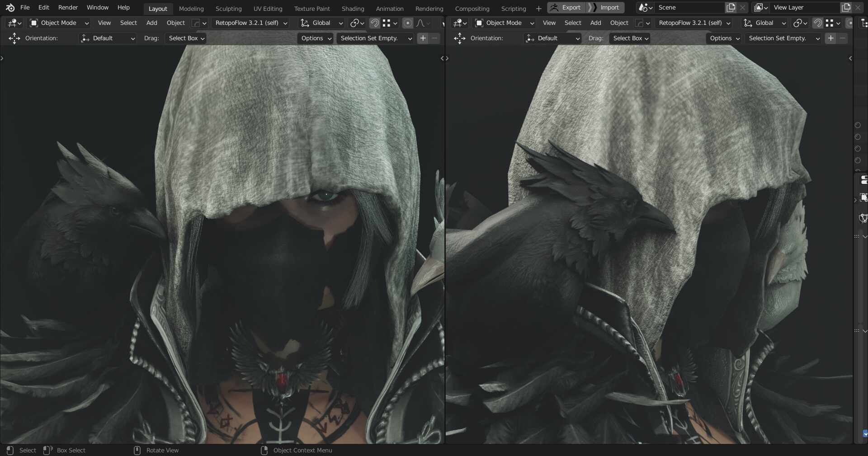The image size is (868, 456).
Task: Switch to the Modeling workspace tab
Action: 191,9
